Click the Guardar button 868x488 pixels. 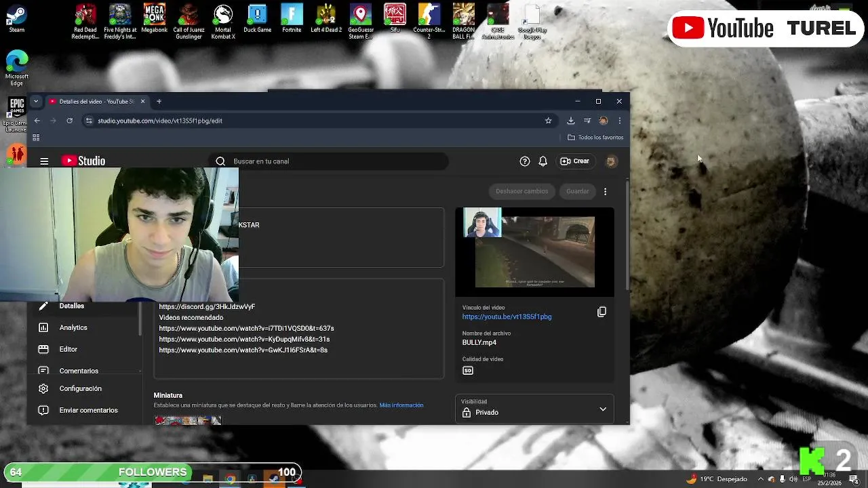(x=578, y=191)
